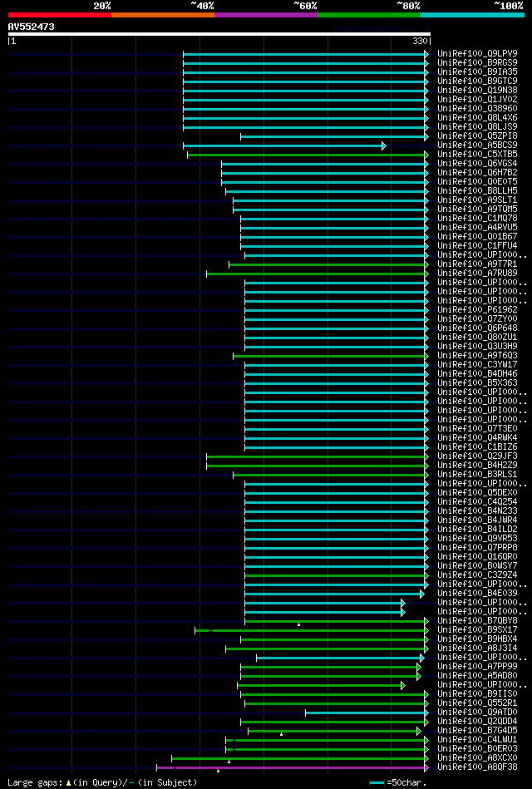Select the UniRef100_Q8LJS9 label
The image size is (532, 789).
[x=477, y=127]
